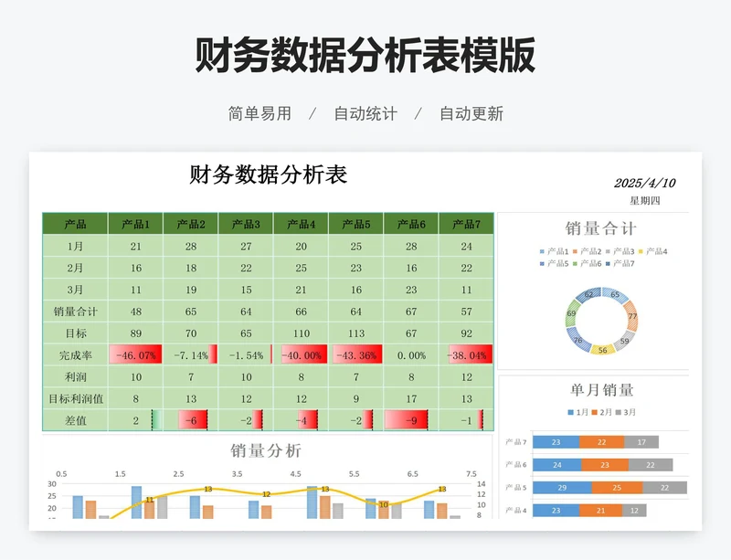Select the donut segment labeled 77
The height and width of the screenshot is (560, 731).
tap(631, 316)
